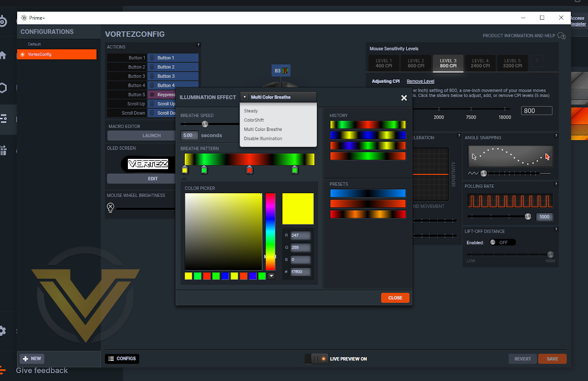
Task: Click the Breathe Speed slider handle
Action: tap(205, 124)
